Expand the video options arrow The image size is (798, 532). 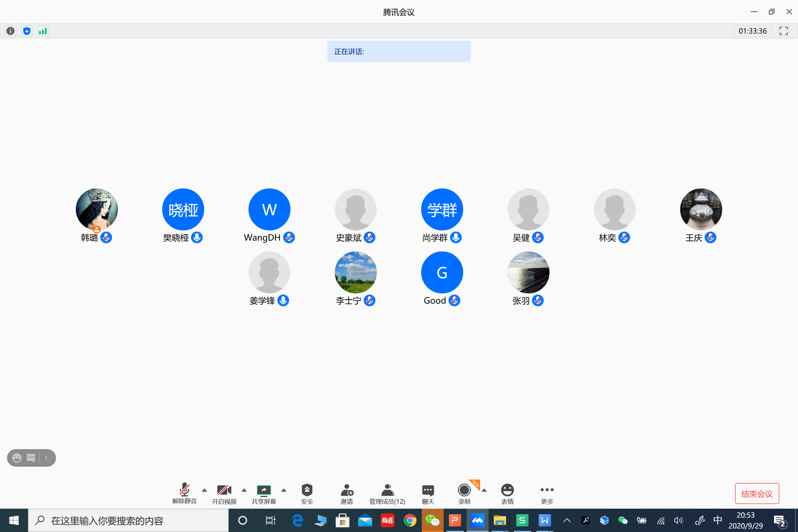coord(244,490)
